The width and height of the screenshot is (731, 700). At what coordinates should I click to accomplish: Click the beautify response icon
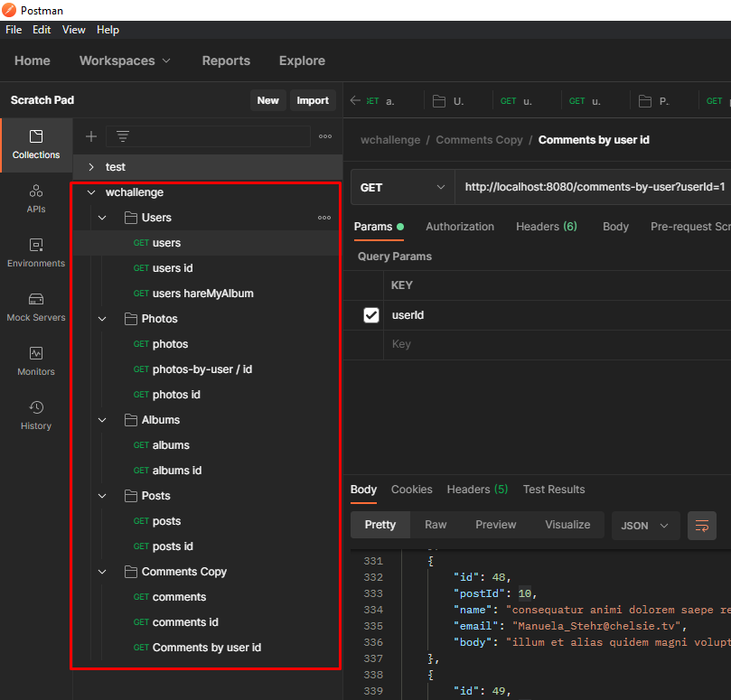tap(702, 525)
